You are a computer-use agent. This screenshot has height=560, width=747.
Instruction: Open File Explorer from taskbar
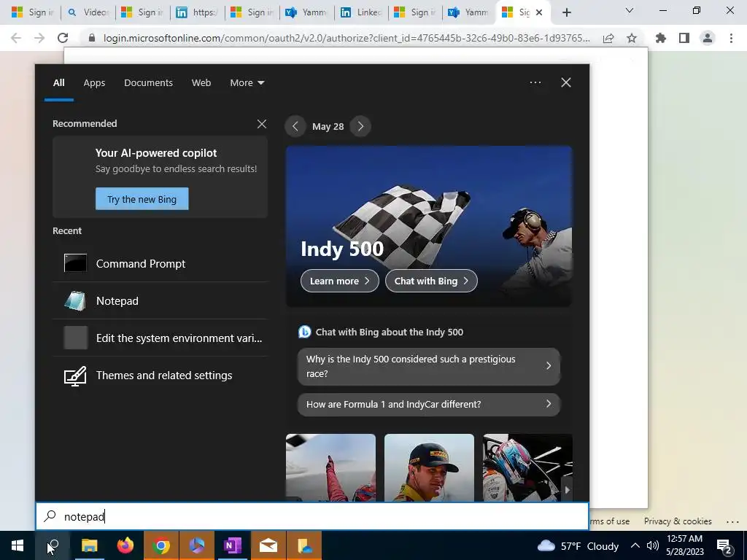point(89,545)
